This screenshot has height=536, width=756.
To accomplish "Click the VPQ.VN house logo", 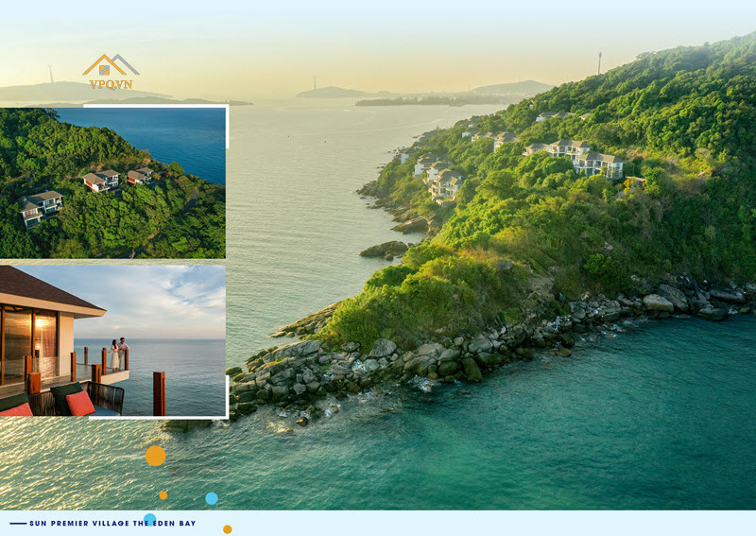I will point(111,72).
